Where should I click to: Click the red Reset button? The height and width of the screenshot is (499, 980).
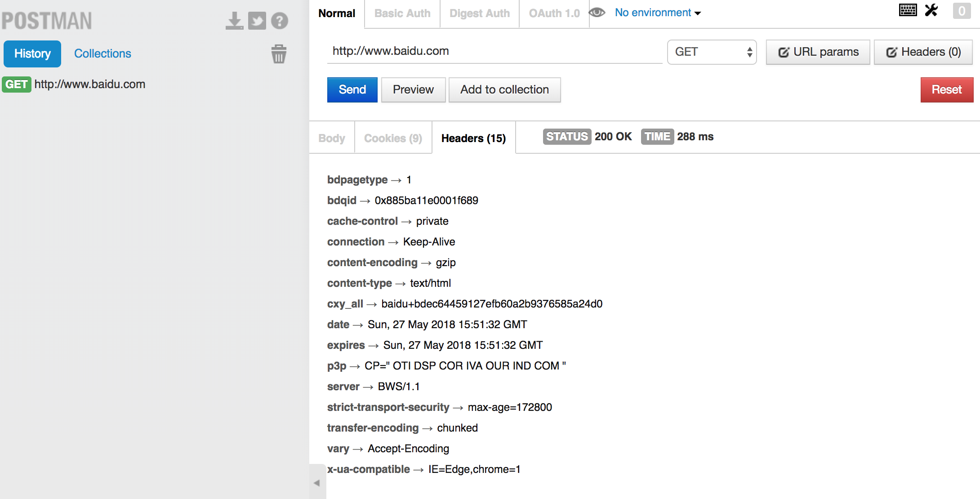pyautogui.click(x=946, y=89)
